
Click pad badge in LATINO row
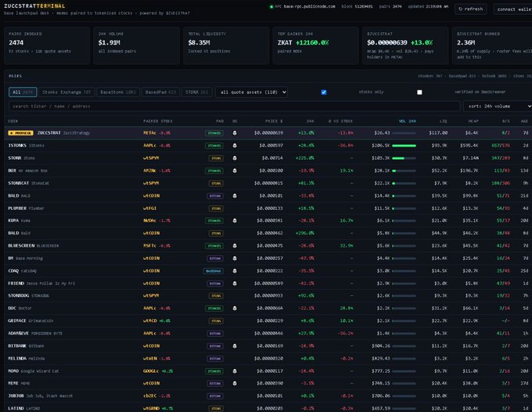tap(216, 409)
